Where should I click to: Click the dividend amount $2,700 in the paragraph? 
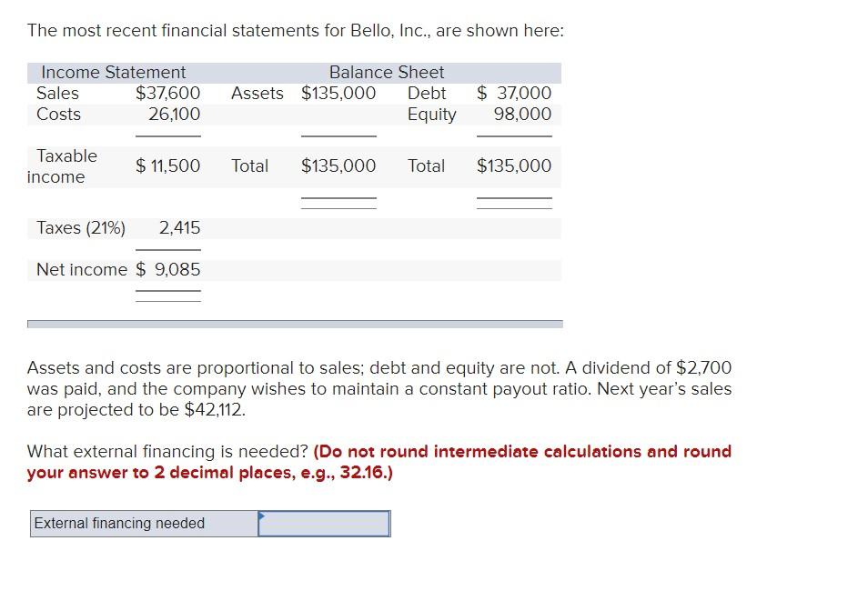[701, 367]
